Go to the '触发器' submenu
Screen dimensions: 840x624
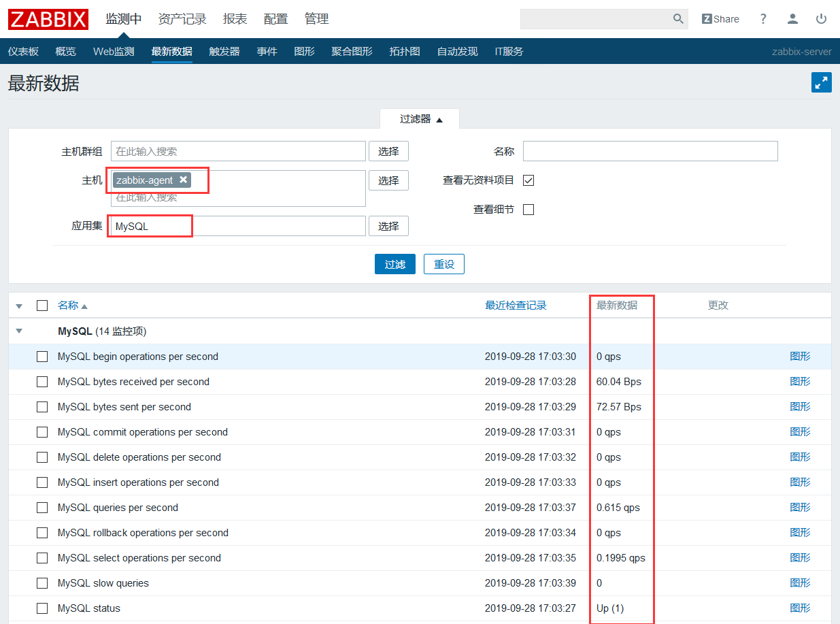[224, 51]
